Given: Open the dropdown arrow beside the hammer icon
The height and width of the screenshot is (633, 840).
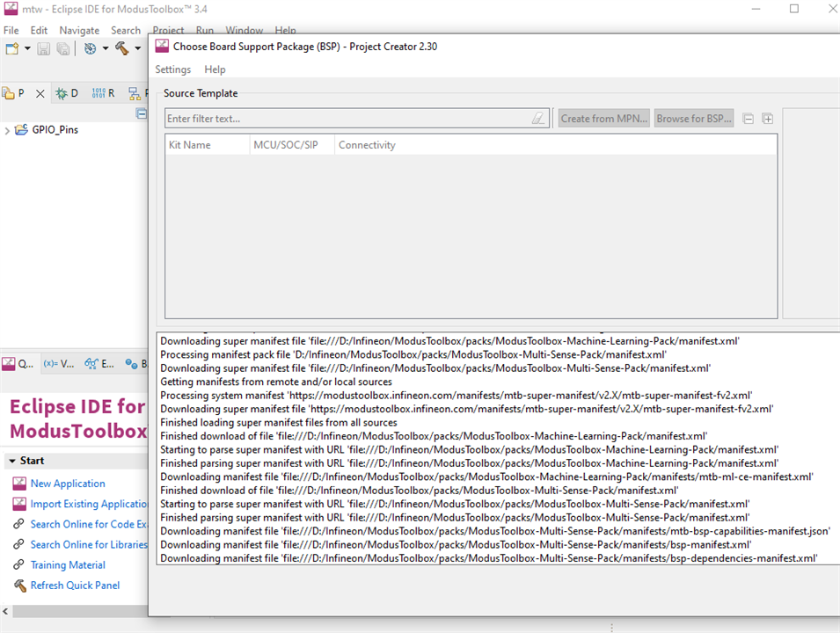Looking at the screenshot, I should point(138,48).
